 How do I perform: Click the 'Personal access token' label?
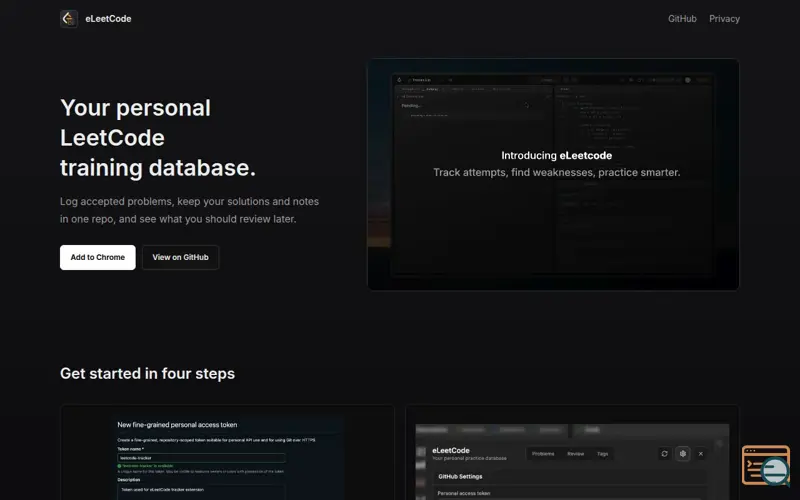(x=464, y=493)
